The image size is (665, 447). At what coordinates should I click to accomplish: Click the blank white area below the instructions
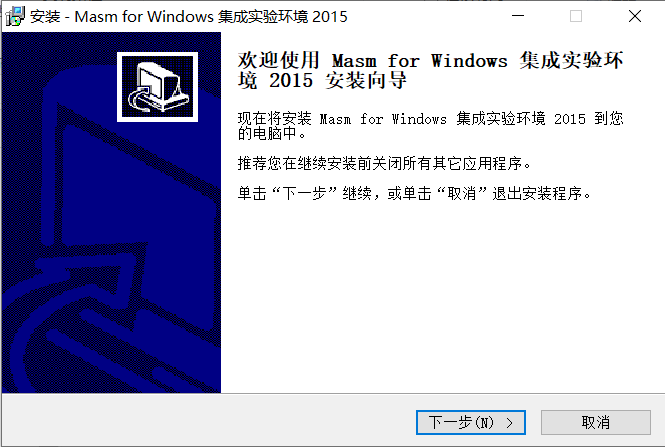[441, 297]
